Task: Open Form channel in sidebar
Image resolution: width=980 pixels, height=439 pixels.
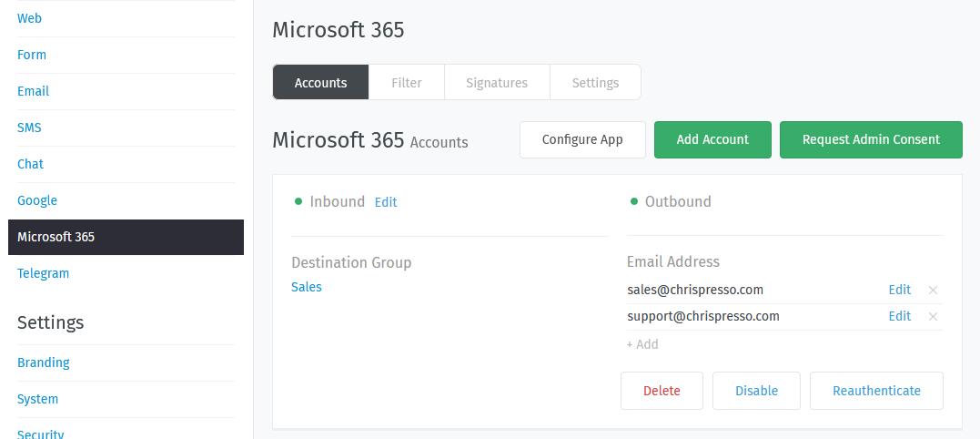Action: tap(32, 55)
